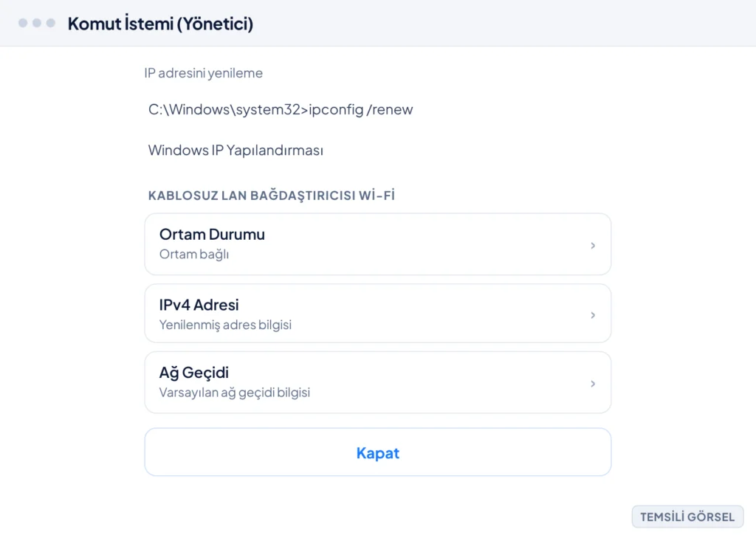
Task: Click the middle gray window control dot
Action: [37, 23]
